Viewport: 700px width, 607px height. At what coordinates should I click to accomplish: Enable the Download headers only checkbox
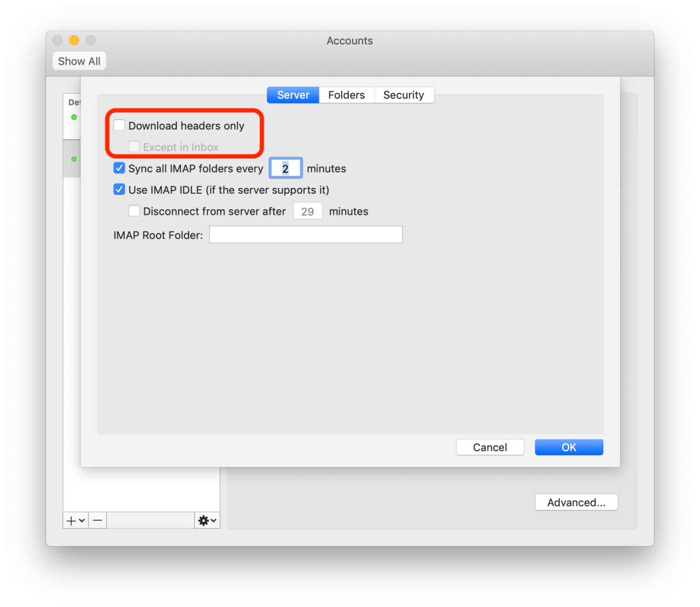tap(119, 125)
